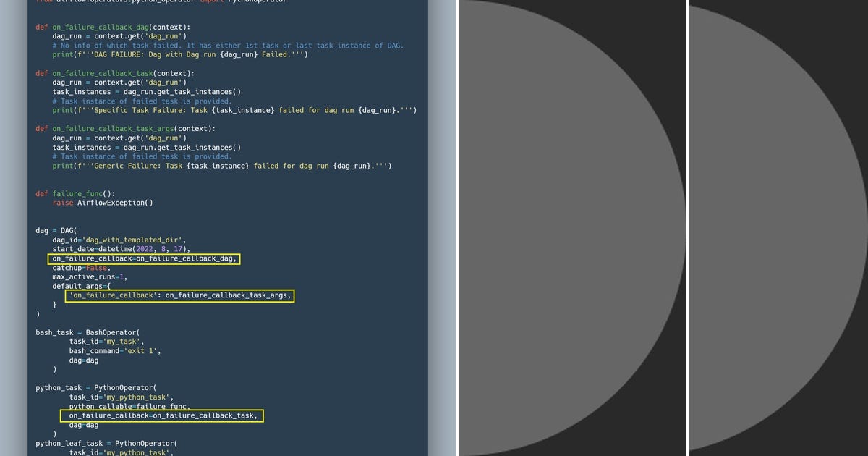Click the highlighted default_args callback line
The height and width of the screenshot is (456, 868).
[x=179, y=295]
